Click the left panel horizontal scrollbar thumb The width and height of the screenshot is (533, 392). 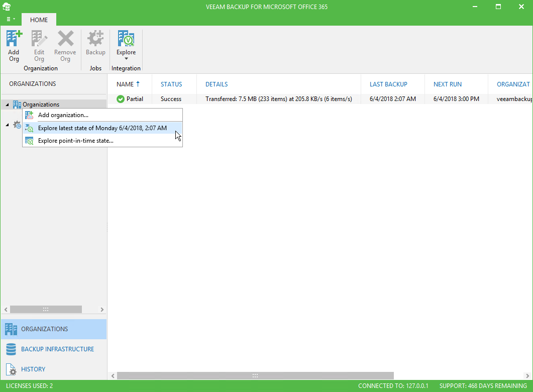(46, 310)
